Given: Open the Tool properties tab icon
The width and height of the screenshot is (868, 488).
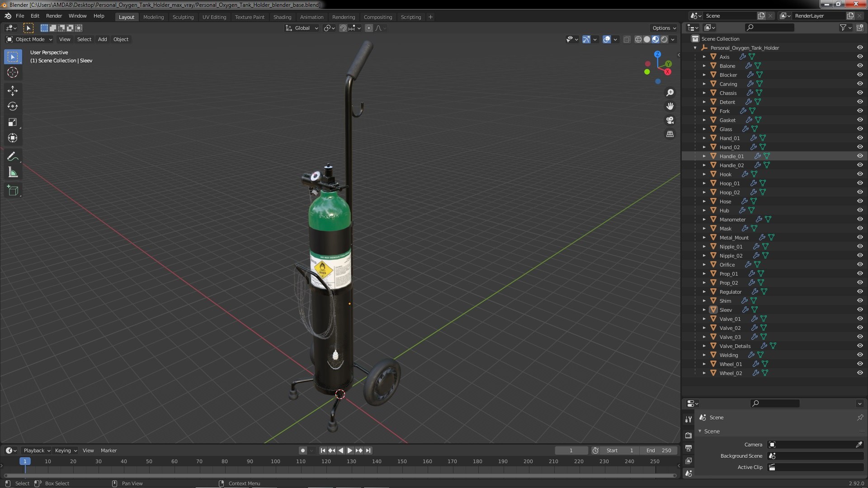Looking at the screenshot, I should 689,419.
